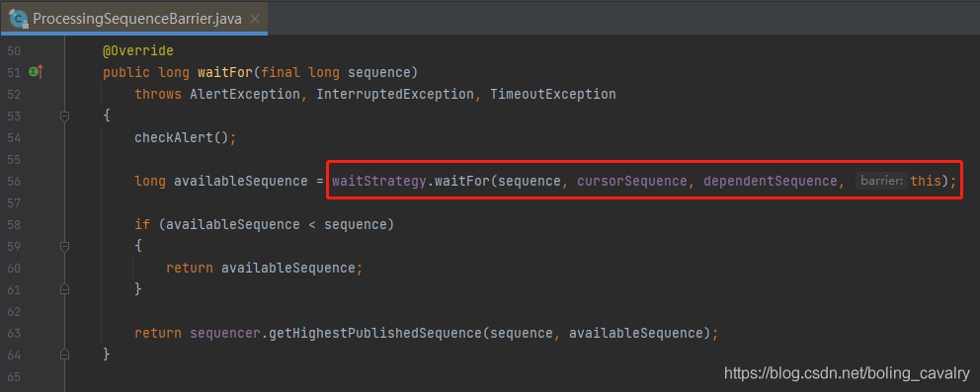Click the sequencer field on line 63

point(225,334)
